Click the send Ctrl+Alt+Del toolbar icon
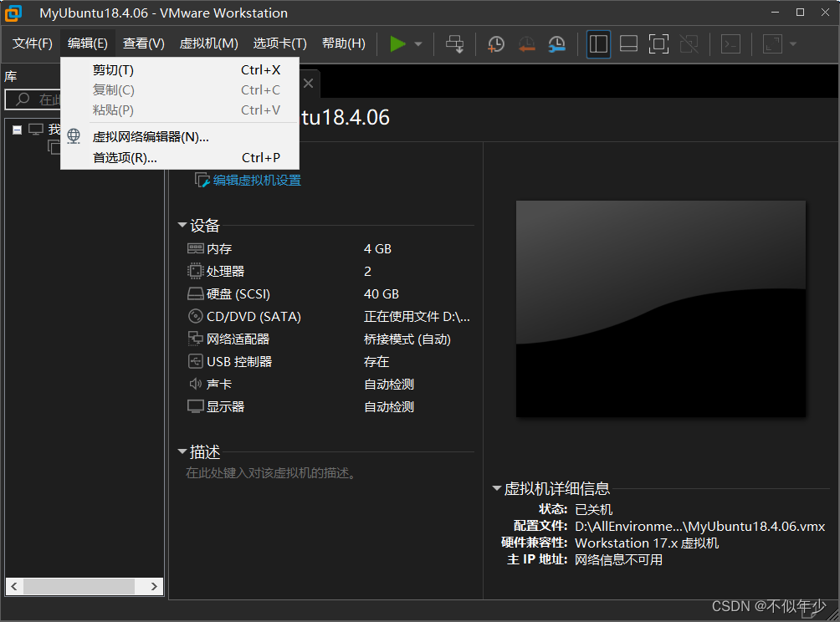The height and width of the screenshot is (622, 840). pyautogui.click(x=455, y=44)
